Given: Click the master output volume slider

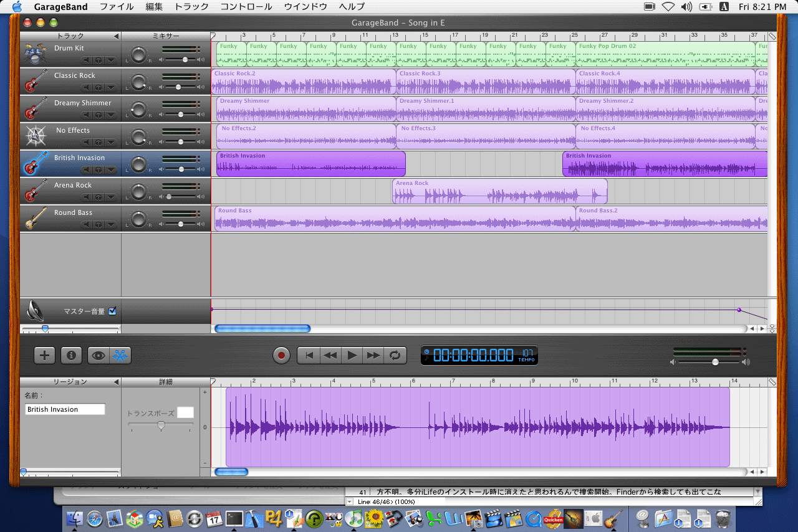Looking at the screenshot, I should (715, 362).
